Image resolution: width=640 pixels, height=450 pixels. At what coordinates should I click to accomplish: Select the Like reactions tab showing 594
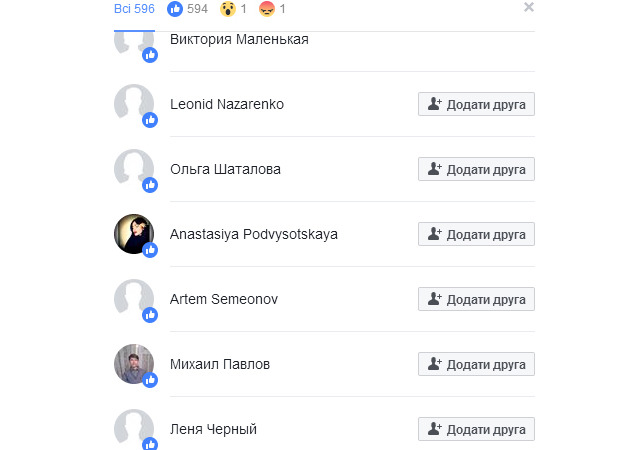pos(187,9)
